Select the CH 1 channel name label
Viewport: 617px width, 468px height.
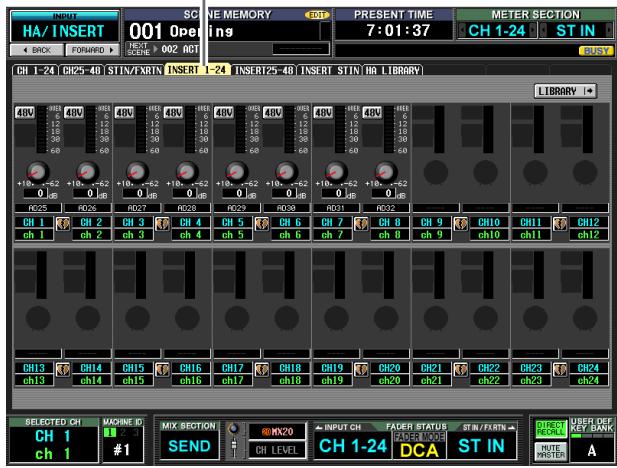(34, 222)
